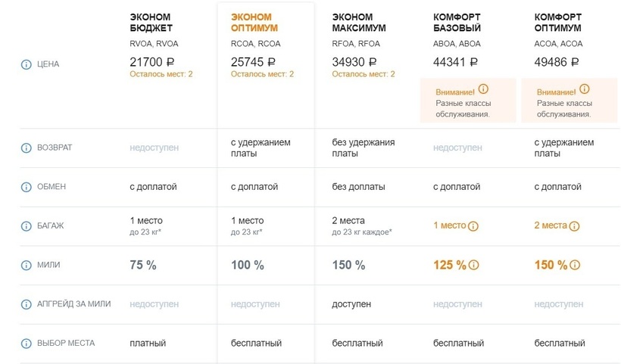Click the info icon beside МИЛИ

pos(27,266)
